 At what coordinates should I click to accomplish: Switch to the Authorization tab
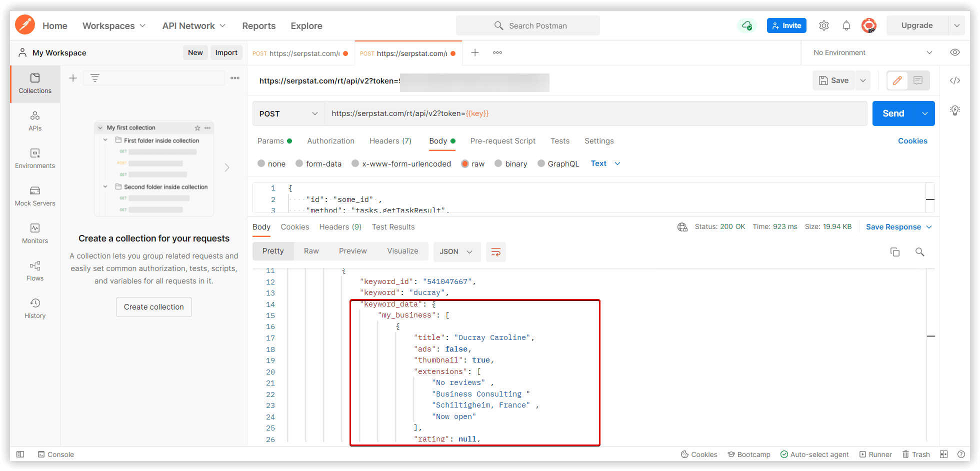(x=331, y=141)
